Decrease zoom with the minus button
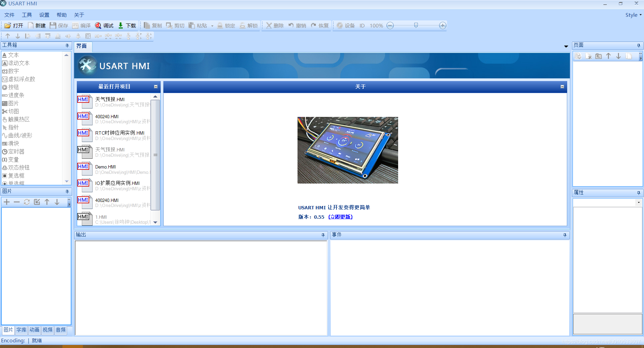Screen dimensions: 644x348 (390, 25)
